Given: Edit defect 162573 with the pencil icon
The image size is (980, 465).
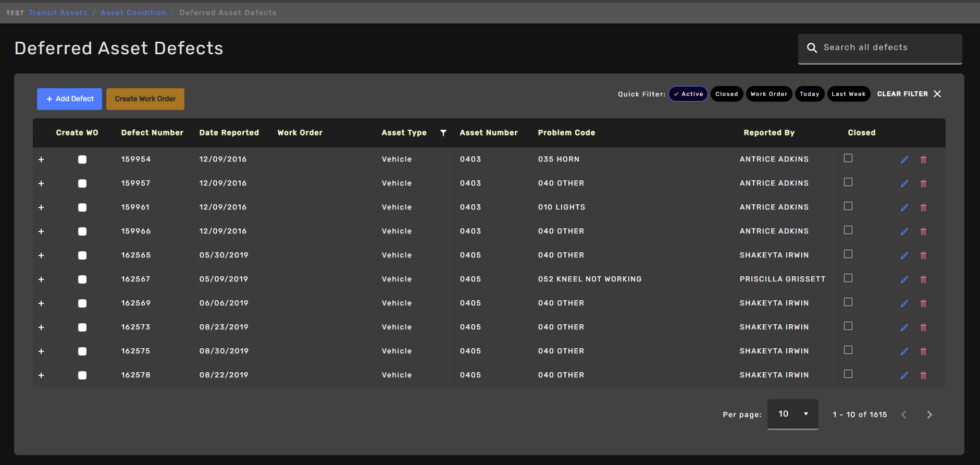Looking at the screenshot, I should [904, 327].
